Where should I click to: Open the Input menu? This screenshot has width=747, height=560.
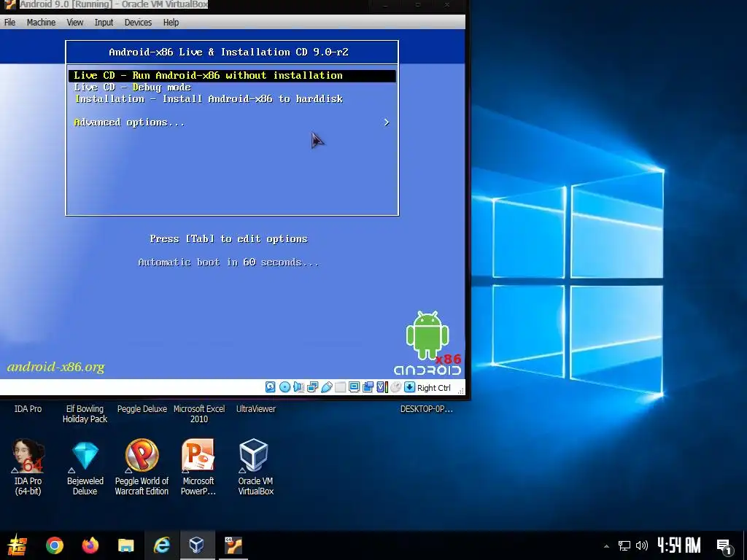104,23
